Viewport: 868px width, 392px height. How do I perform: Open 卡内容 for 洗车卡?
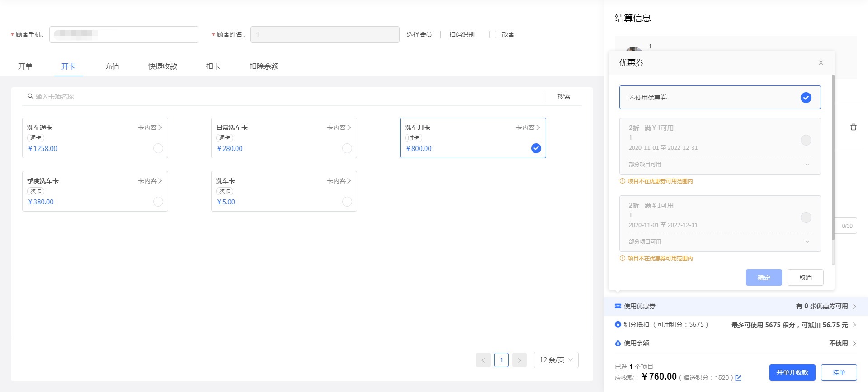[x=339, y=181]
